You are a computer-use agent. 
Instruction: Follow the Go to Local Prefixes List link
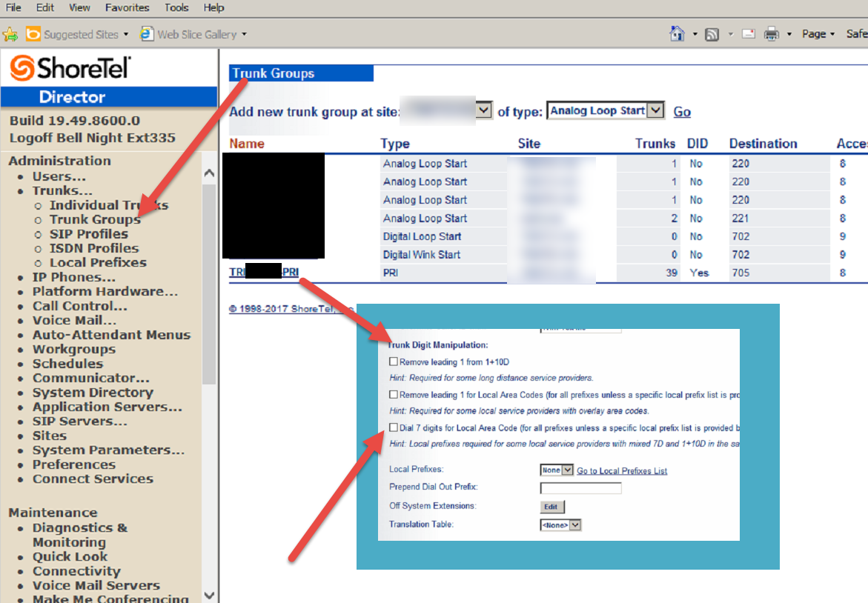pos(622,471)
